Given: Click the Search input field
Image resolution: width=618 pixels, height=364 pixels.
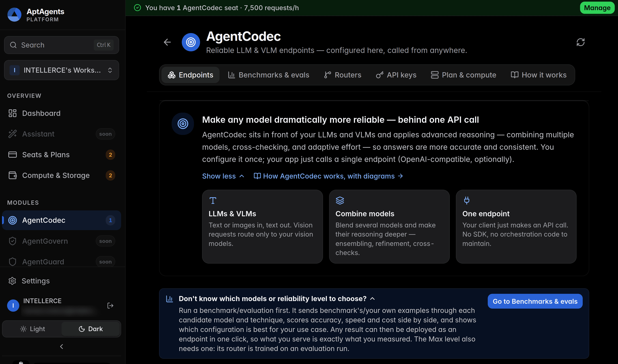Looking at the screenshot, I should coord(61,45).
